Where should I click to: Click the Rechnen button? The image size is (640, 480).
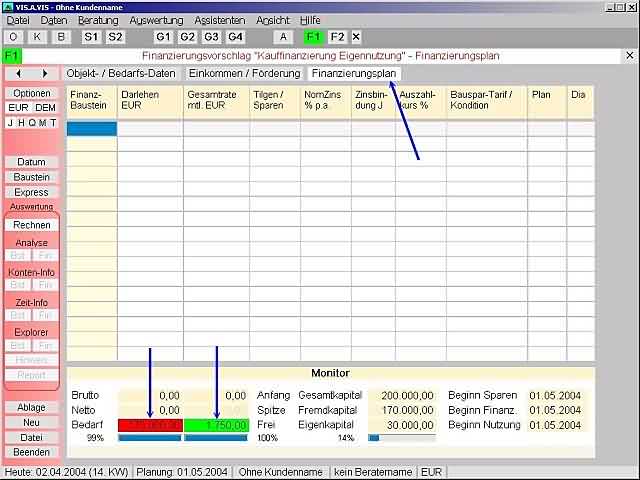coord(32,225)
